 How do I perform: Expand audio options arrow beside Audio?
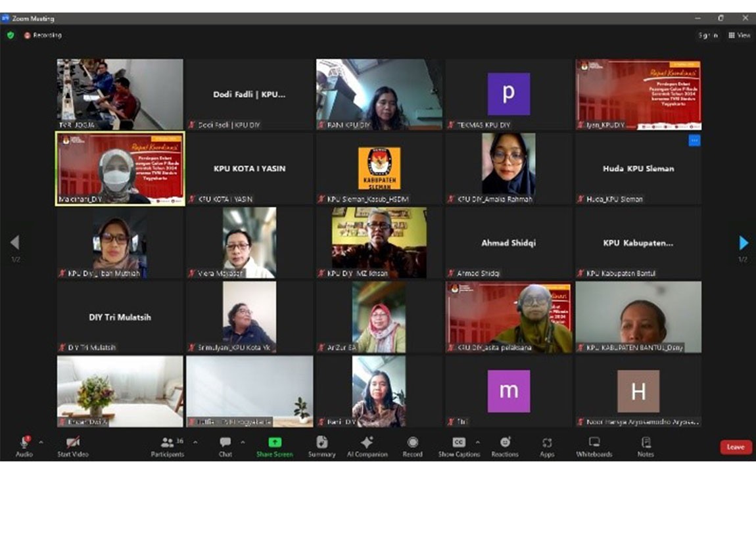point(41,442)
